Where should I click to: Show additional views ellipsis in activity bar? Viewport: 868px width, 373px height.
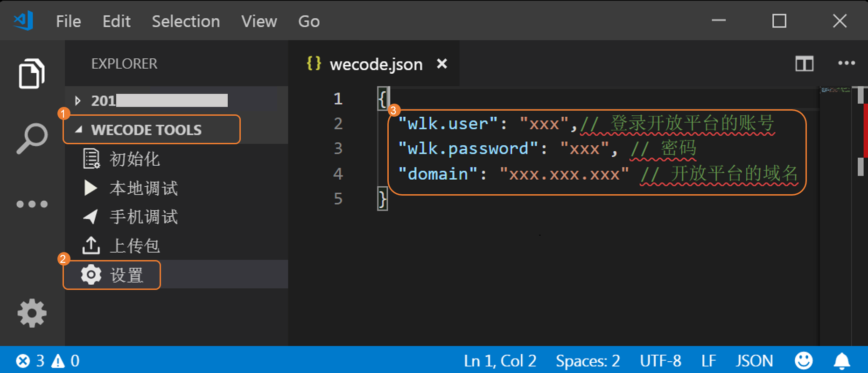(x=32, y=204)
